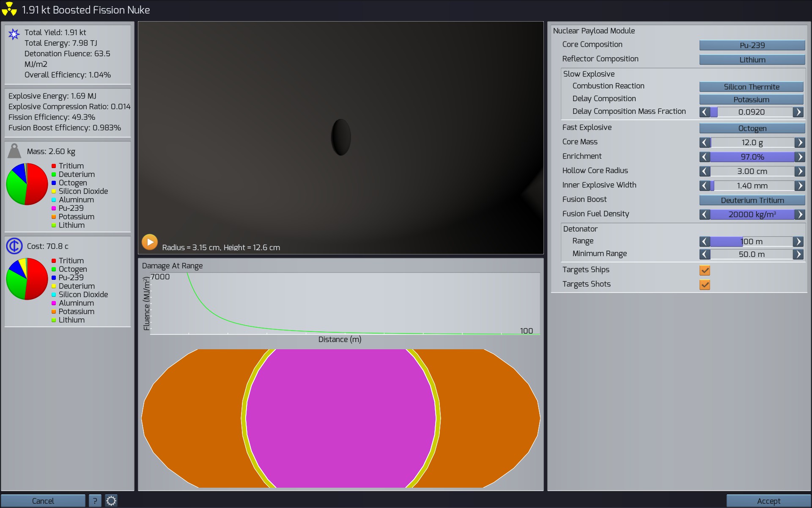Open Fast Explosive Octogen selector
Viewport: 812px width, 508px height.
click(752, 128)
